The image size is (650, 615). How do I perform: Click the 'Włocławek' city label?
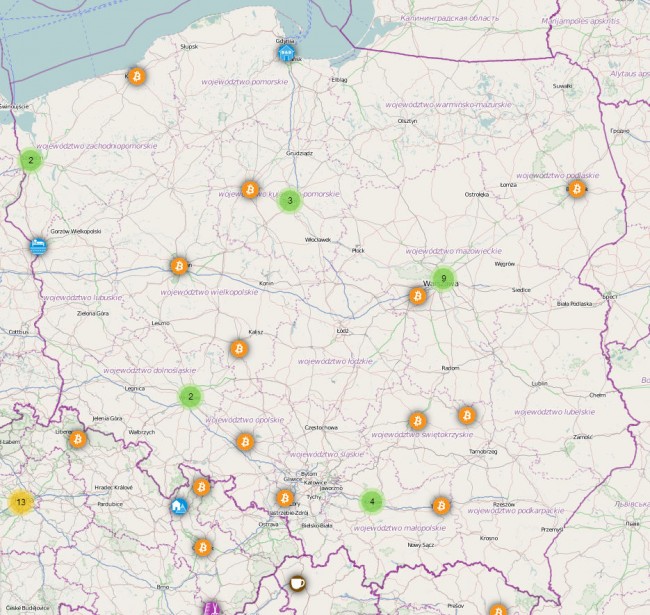[x=318, y=240]
